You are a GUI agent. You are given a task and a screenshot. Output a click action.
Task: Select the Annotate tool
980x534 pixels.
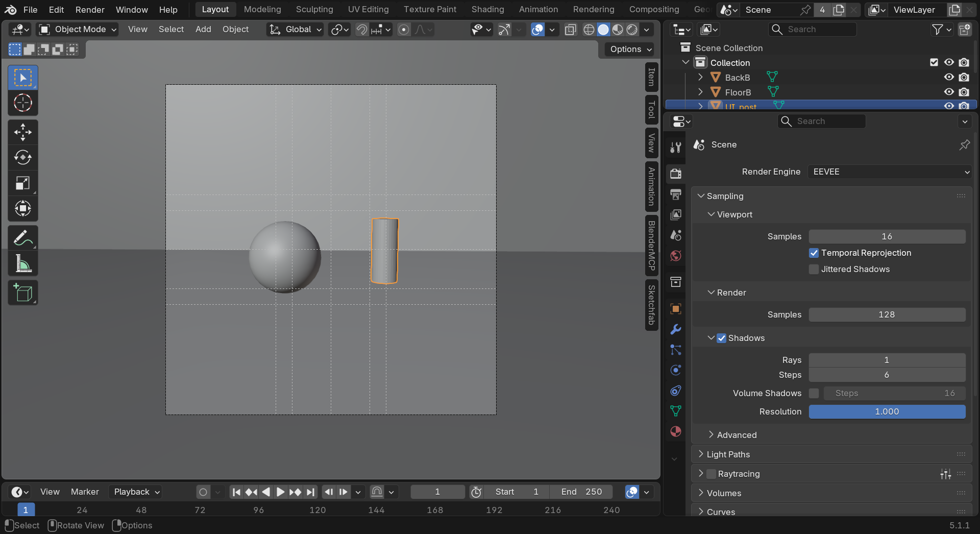coord(23,238)
